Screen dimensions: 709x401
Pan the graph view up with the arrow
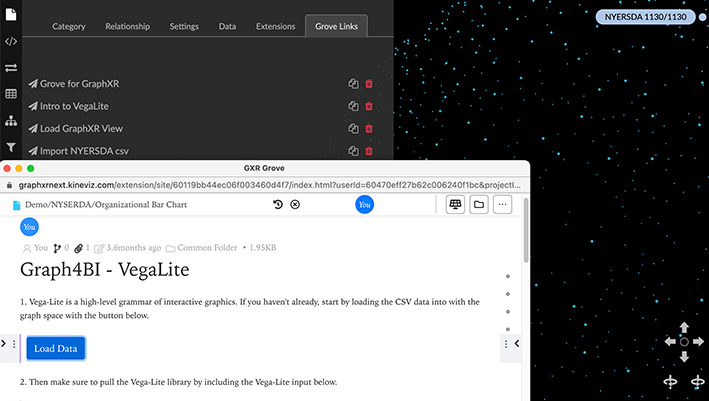pos(684,327)
